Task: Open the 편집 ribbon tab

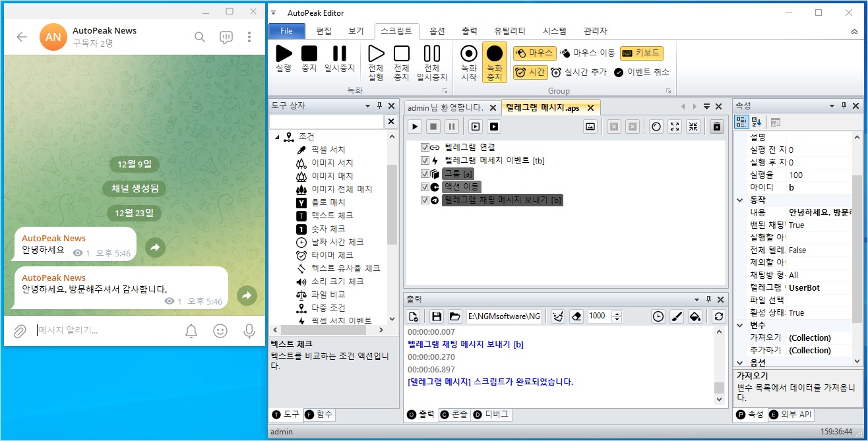Action: 324,31
